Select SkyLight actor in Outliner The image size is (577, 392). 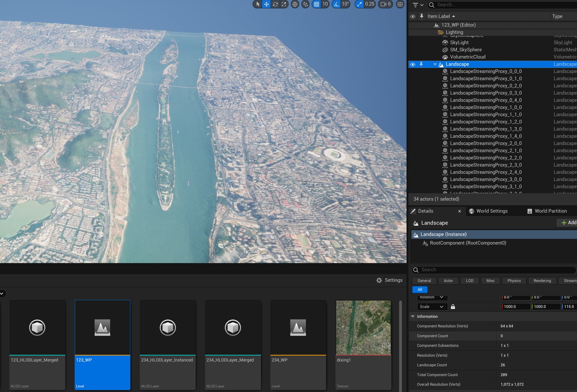[459, 42]
